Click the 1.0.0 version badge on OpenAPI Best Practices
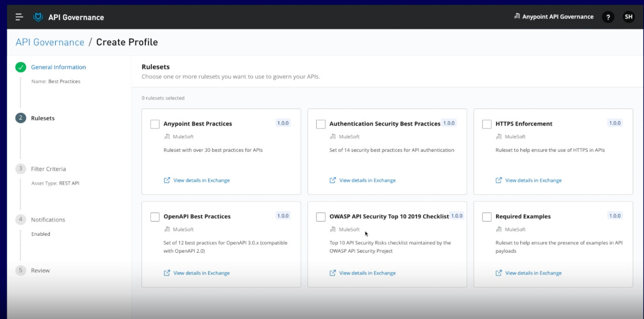The width and height of the screenshot is (644, 319). [x=283, y=216]
